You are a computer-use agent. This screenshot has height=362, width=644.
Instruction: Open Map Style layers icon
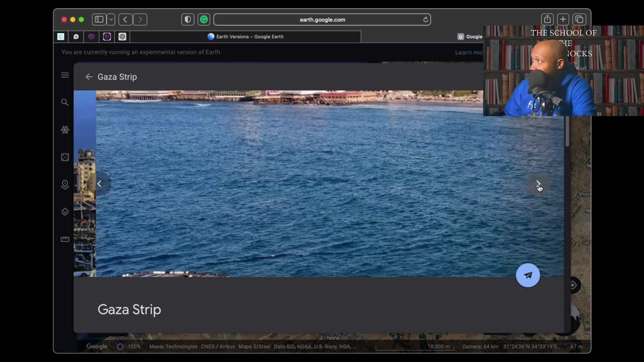point(65,212)
